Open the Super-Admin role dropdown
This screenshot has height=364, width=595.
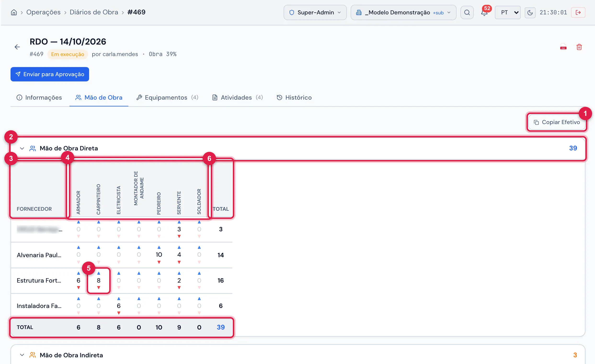tap(315, 12)
